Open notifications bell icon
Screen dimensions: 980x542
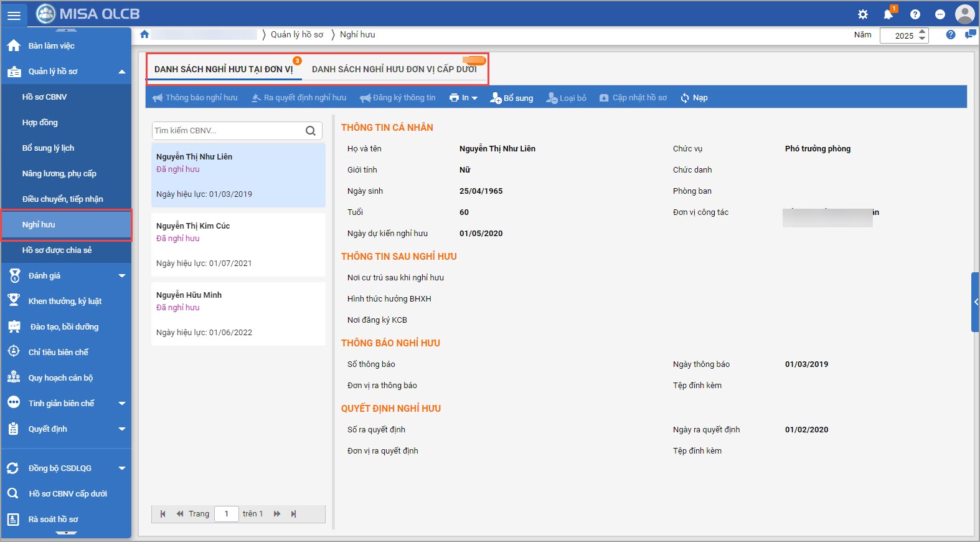[x=888, y=14]
